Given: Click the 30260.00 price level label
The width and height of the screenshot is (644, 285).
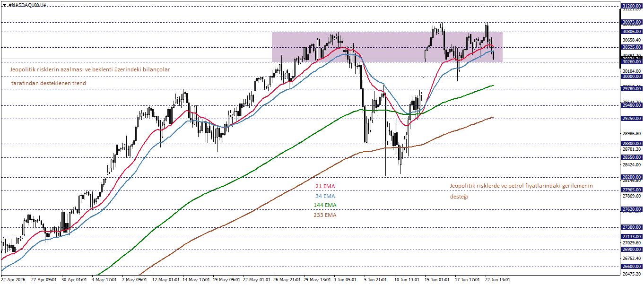Looking at the screenshot, I should [x=632, y=62].
